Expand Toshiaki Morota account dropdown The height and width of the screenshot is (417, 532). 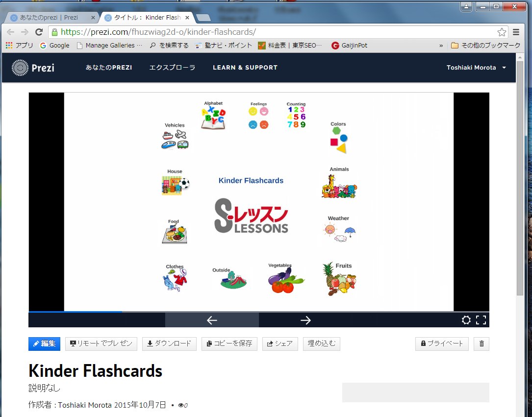pyautogui.click(x=476, y=68)
